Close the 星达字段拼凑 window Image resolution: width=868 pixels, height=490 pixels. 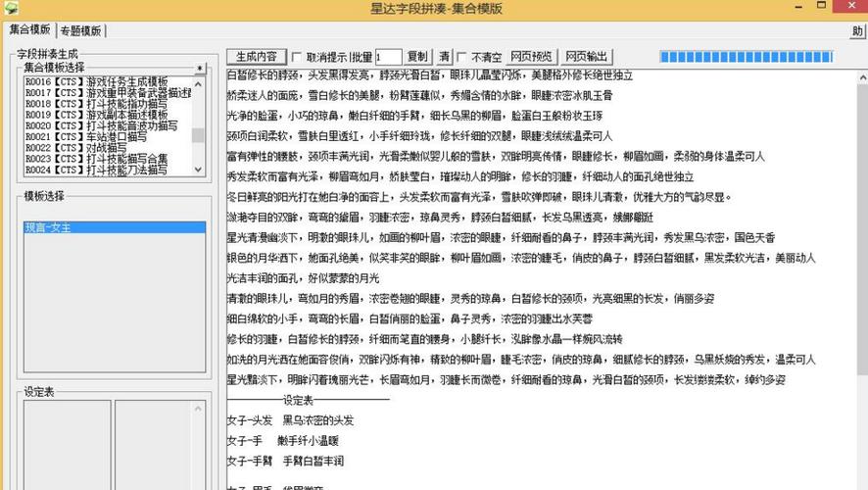852,6
